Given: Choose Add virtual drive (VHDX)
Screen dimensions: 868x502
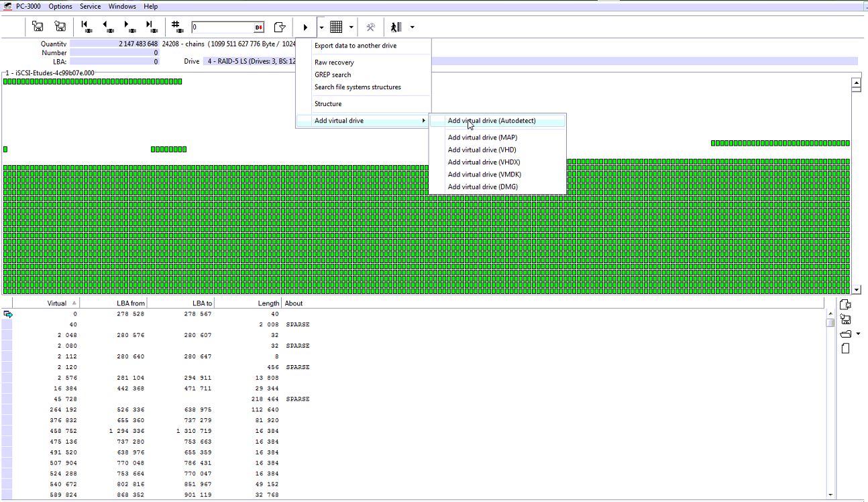Looking at the screenshot, I should point(497,162).
